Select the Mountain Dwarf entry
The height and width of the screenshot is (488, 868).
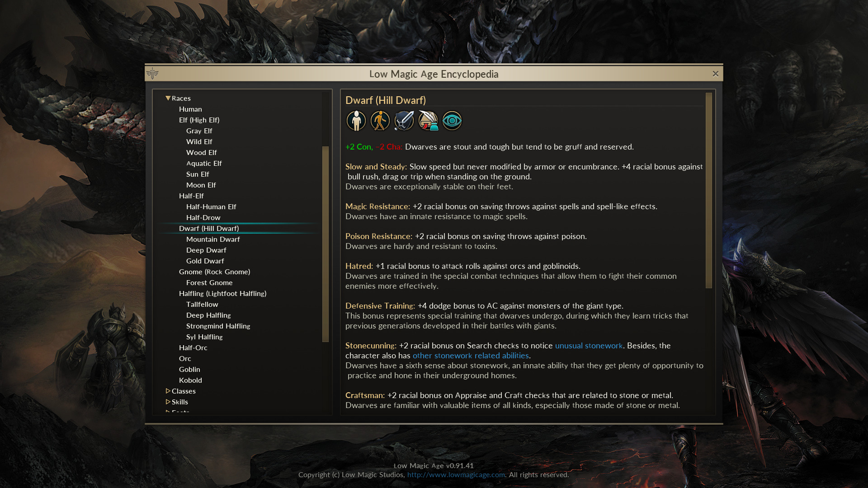click(213, 239)
